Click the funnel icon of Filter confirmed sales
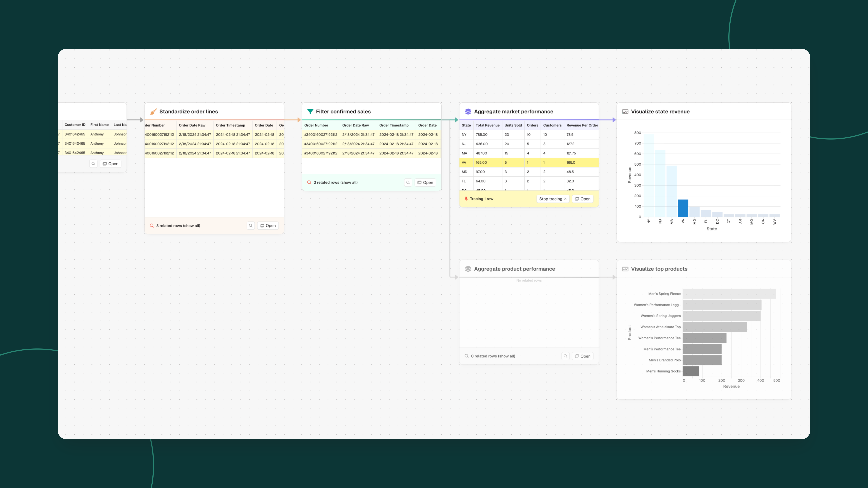Image resolution: width=868 pixels, height=488 pixels. 310,112
